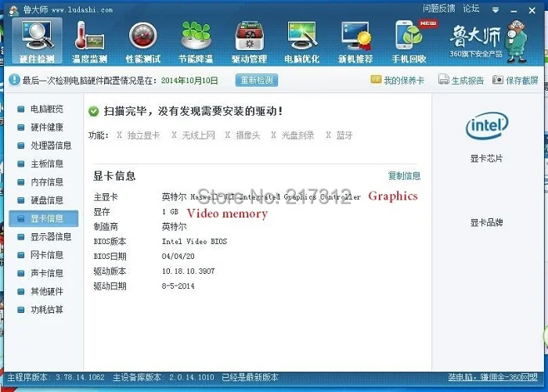This screenshot has height=392, width=548.
Task: Click 主设备库版本 2.0.14.1010 in status bar
Action: coord(163,377)
